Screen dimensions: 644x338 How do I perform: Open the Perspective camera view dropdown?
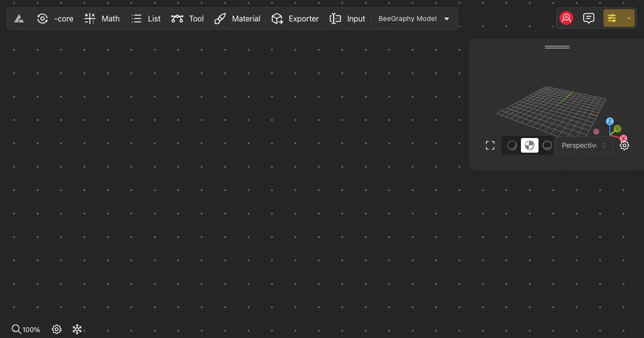coord(584,145)
